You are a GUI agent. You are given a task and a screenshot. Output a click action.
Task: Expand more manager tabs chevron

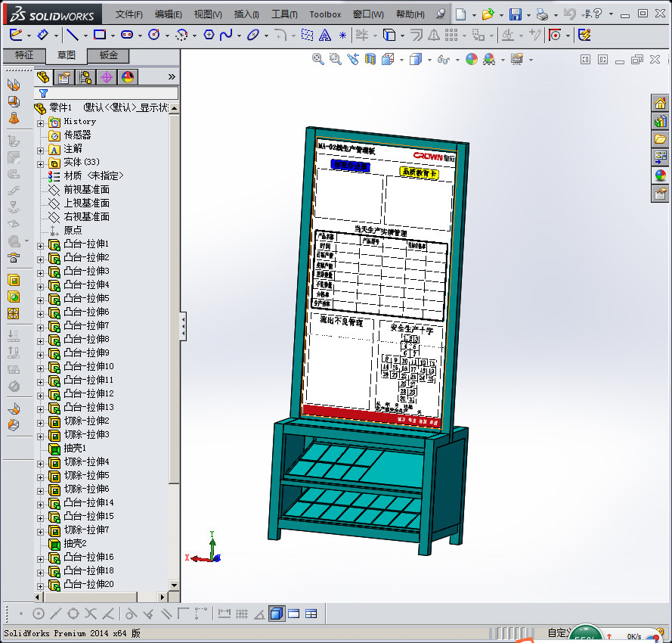point(172,77)
